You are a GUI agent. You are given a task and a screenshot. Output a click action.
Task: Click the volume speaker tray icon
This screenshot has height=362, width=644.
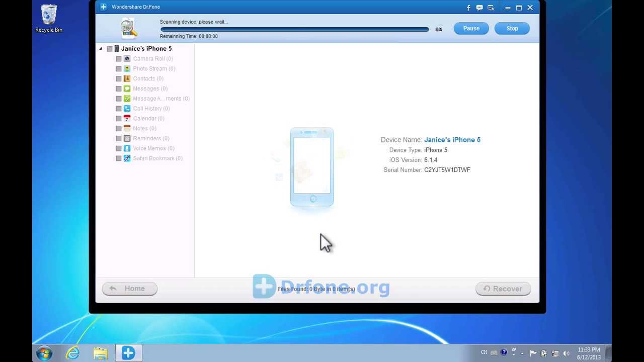tap(566, 353)
